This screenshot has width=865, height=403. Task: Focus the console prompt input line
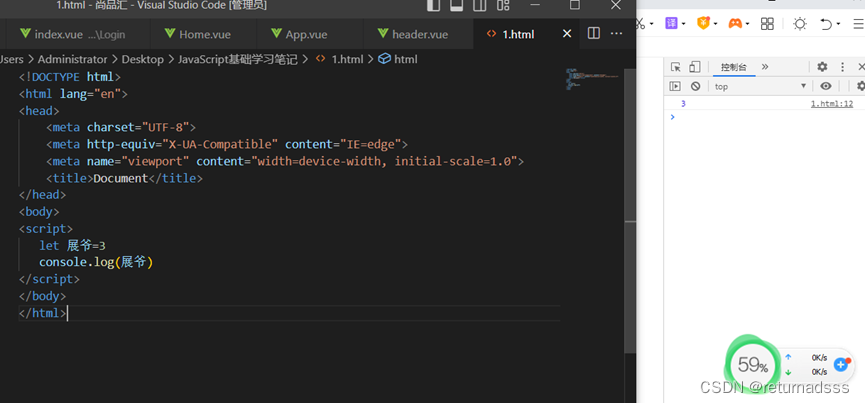pos(766,117)
